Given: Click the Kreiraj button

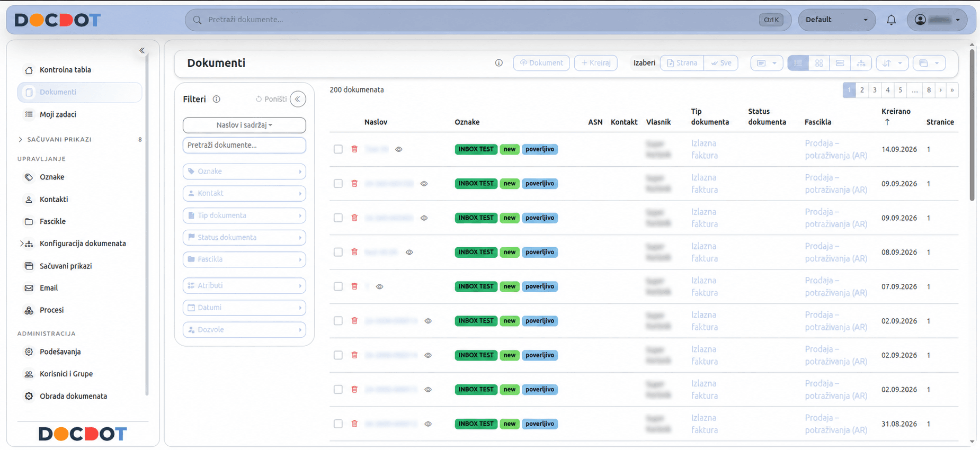Looking at the screenshot, I should 596,64.
